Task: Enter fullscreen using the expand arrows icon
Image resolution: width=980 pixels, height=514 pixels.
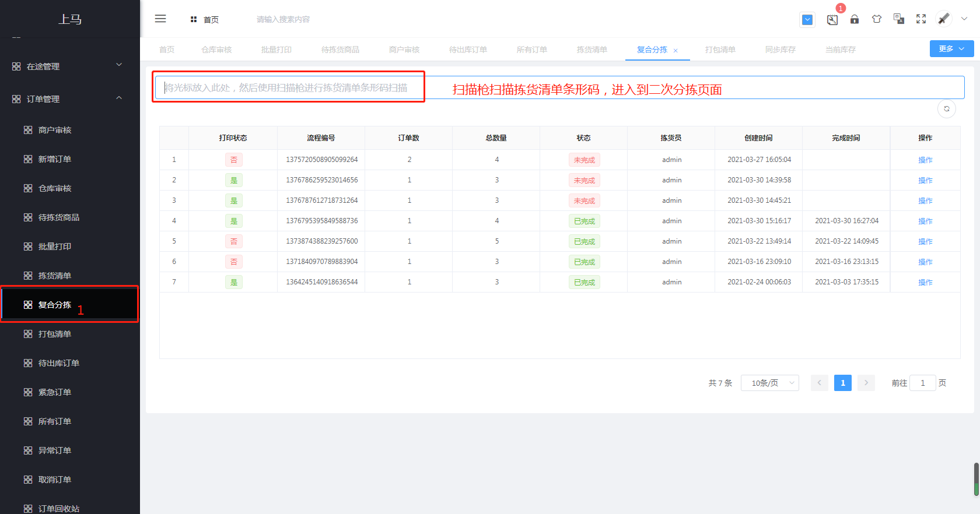Action: click(921, 19)
